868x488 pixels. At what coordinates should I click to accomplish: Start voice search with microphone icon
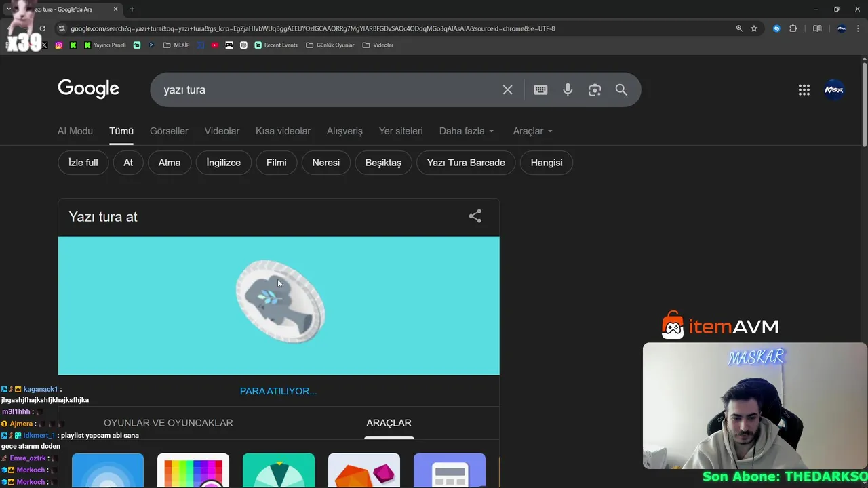(x=568, y=89)
